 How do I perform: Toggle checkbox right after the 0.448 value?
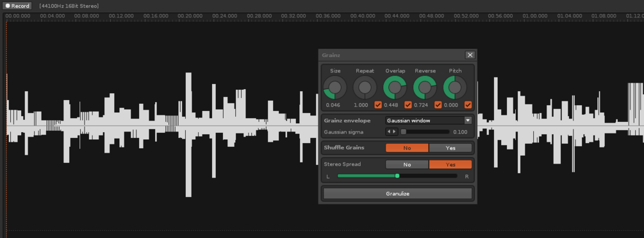coord(408,105)
